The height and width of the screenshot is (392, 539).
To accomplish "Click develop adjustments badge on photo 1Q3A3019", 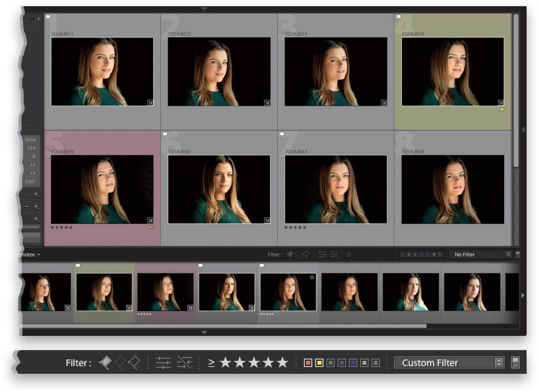I will [x=150, y=220].
